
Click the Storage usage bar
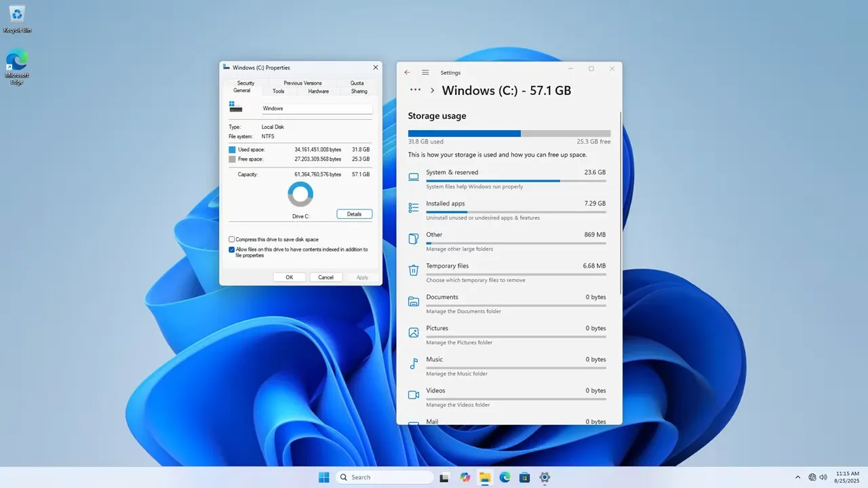pyautogui.click(x=509, y=134)
